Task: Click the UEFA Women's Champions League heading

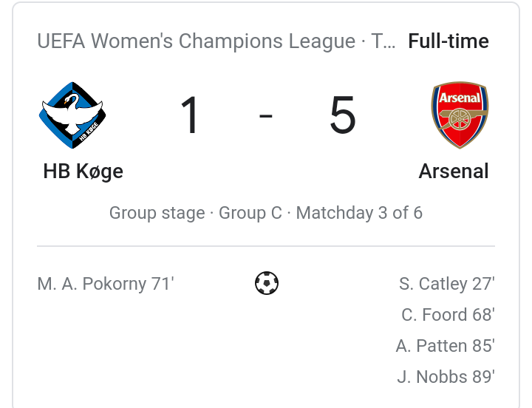Action: 196,41
